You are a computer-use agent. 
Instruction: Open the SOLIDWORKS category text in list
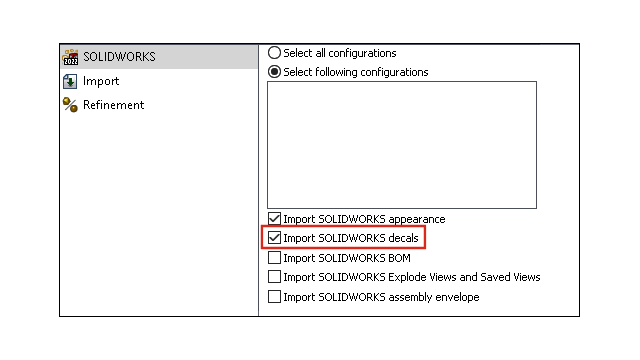click(119, 57)
